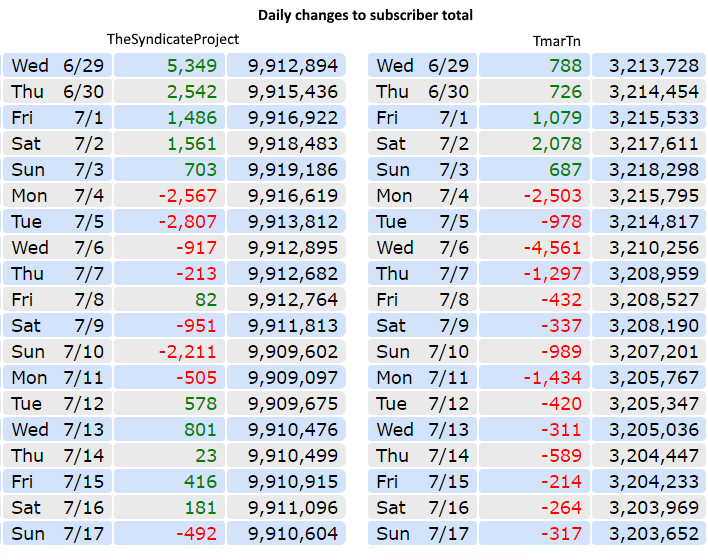Viewport: 708px width, 560px height.
Task: Click the 'Daily changes to subscriber total' title
Action: tap(365, 15)
